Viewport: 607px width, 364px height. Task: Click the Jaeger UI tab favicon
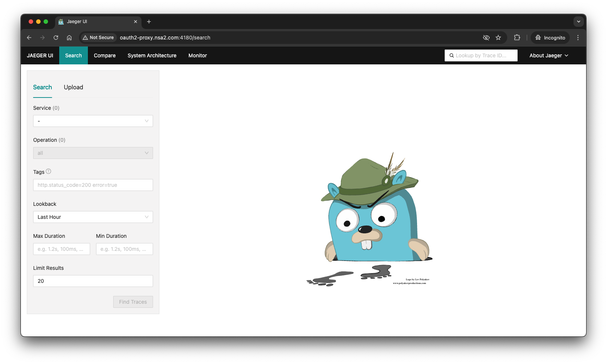(x=61, y=22)
